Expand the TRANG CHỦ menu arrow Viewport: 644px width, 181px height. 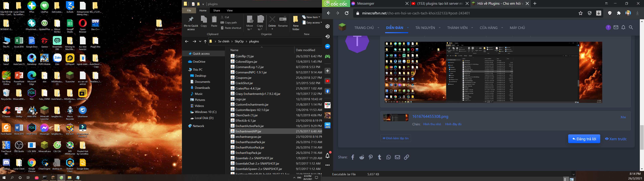(378, 28)
